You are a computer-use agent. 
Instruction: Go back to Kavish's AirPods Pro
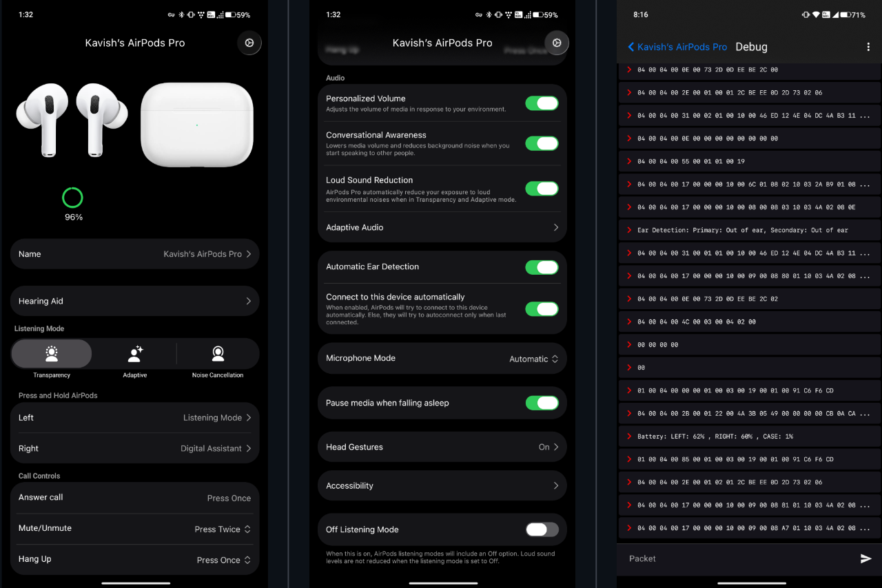677,47
